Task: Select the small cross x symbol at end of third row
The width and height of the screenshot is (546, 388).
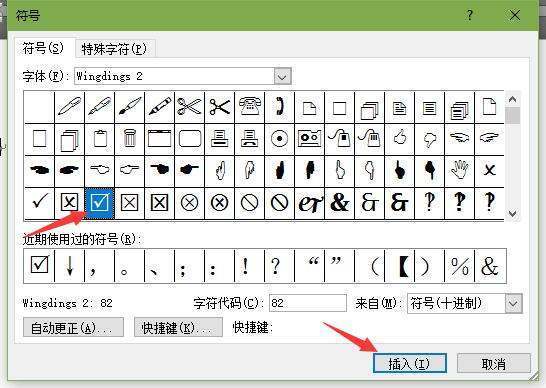Action: point(489,171)
